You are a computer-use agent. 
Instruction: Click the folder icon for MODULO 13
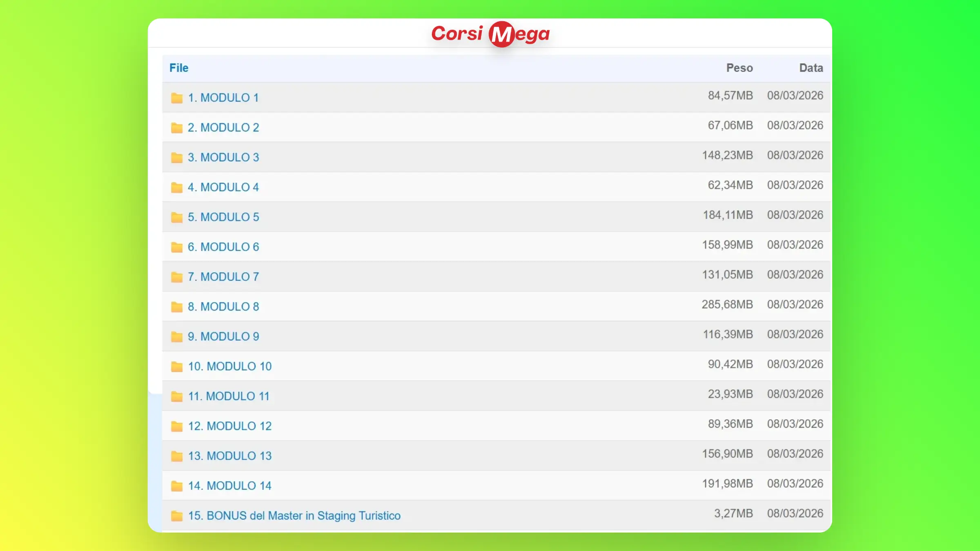tap(176, 456)
